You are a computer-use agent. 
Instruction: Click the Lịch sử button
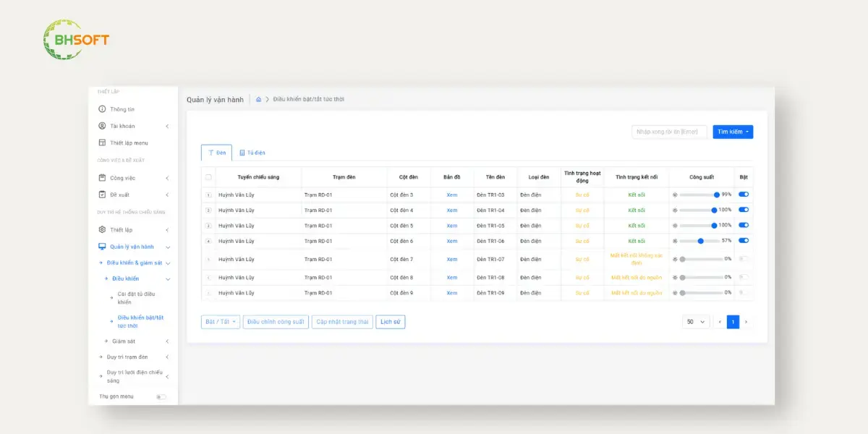coord(391,322)
